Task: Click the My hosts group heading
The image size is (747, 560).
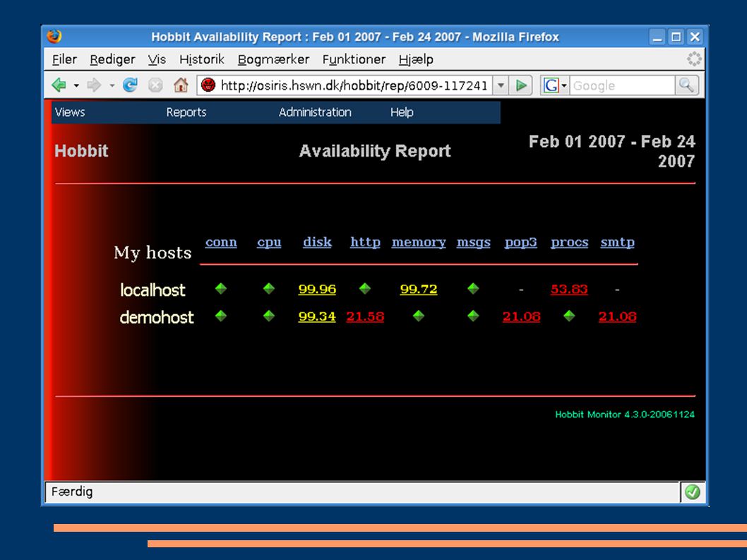Action: click(153, 253)
